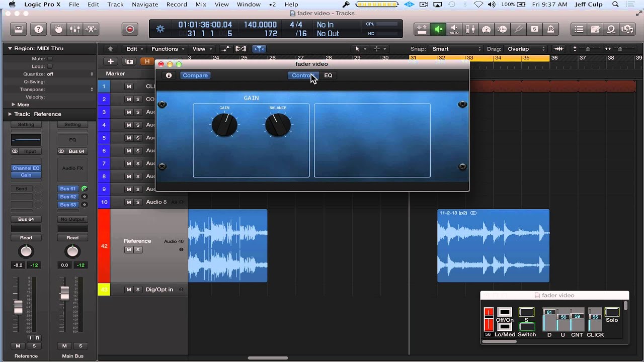Expand Track Reference disclosure triangle
The width and height of the screenshot is (644, 362).
[9, 114]
